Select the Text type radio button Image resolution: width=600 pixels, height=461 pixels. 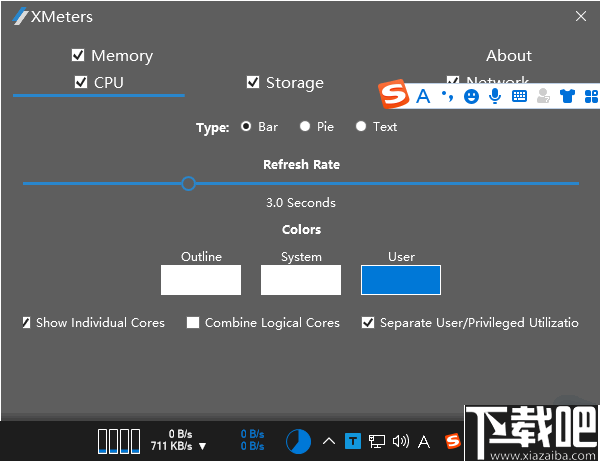(361, 127)
